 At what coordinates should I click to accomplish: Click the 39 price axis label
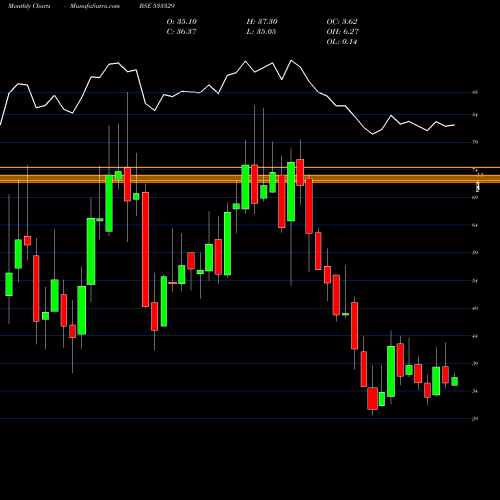point(475,363)
